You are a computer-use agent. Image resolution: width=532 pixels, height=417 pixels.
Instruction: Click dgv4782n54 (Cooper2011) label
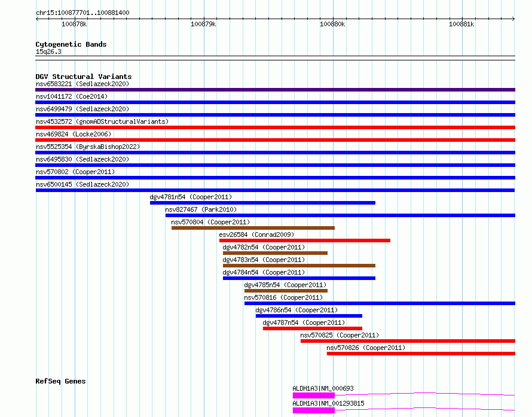tap(264, 247)
